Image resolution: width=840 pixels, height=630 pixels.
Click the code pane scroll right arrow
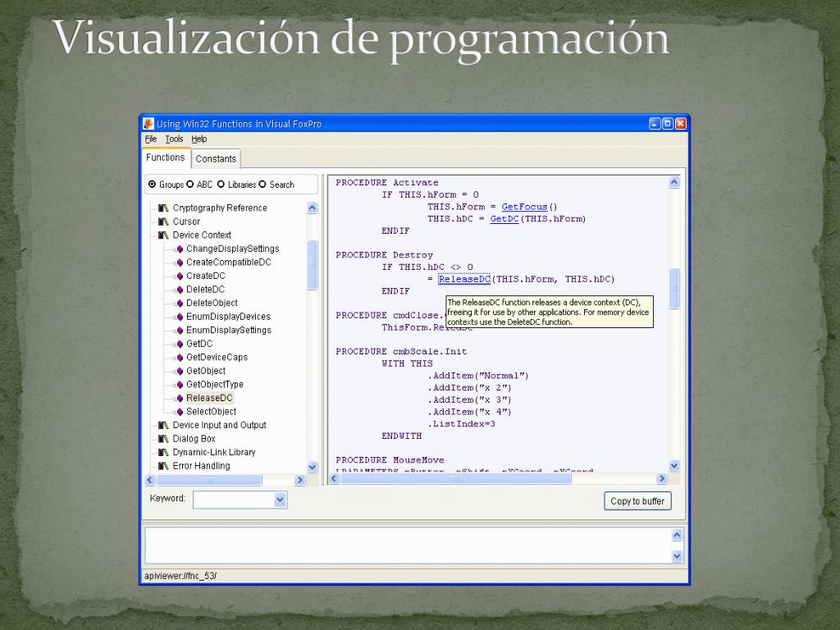pos(662,478)
